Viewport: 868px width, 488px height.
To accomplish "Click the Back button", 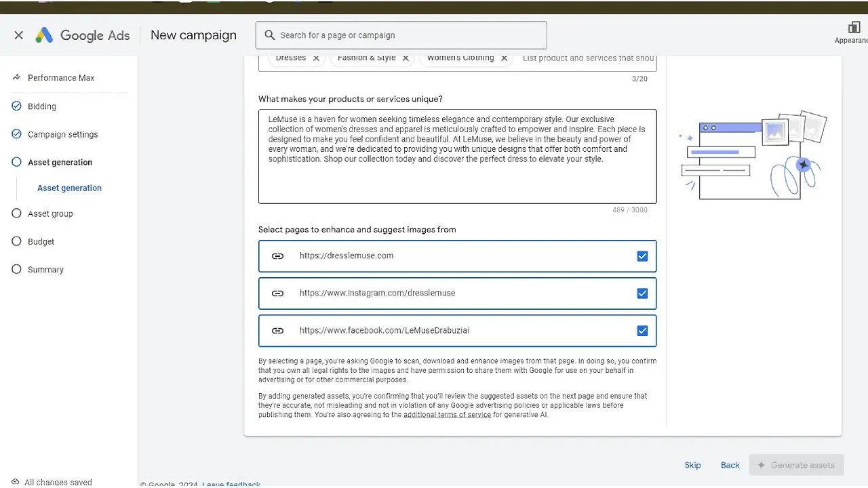I will 730,465.
